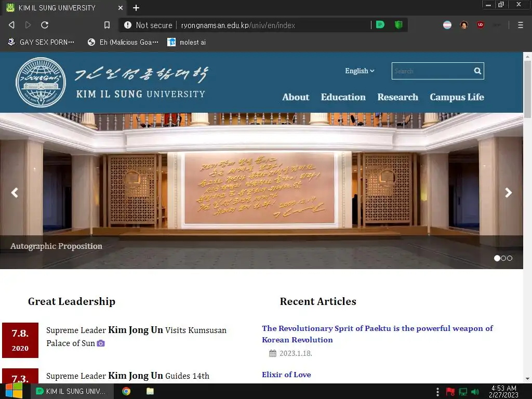Click the Autographic Proposition caption
This screenshot has height=399, width=532.
click(x=56, y=246)
